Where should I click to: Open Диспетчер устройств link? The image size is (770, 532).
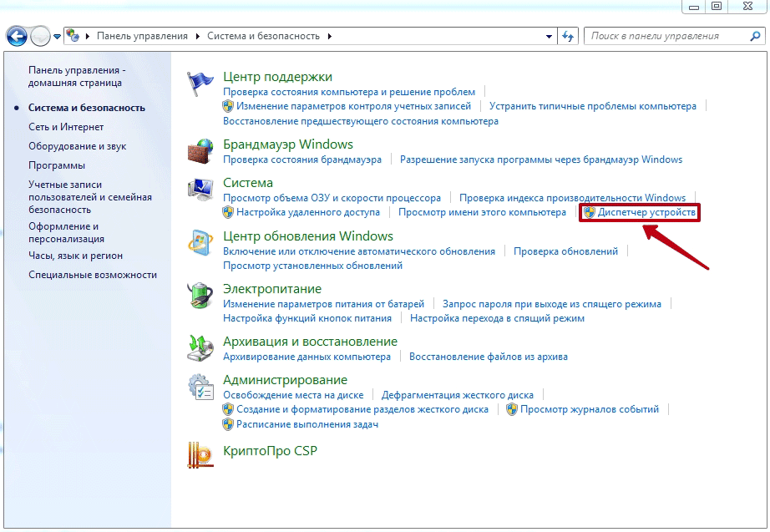[x=646, y=213]
